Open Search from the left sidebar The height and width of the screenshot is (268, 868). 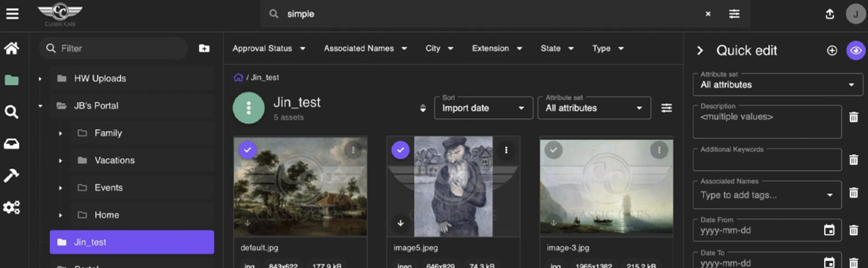pyautogui.click(x=12, y=112)
